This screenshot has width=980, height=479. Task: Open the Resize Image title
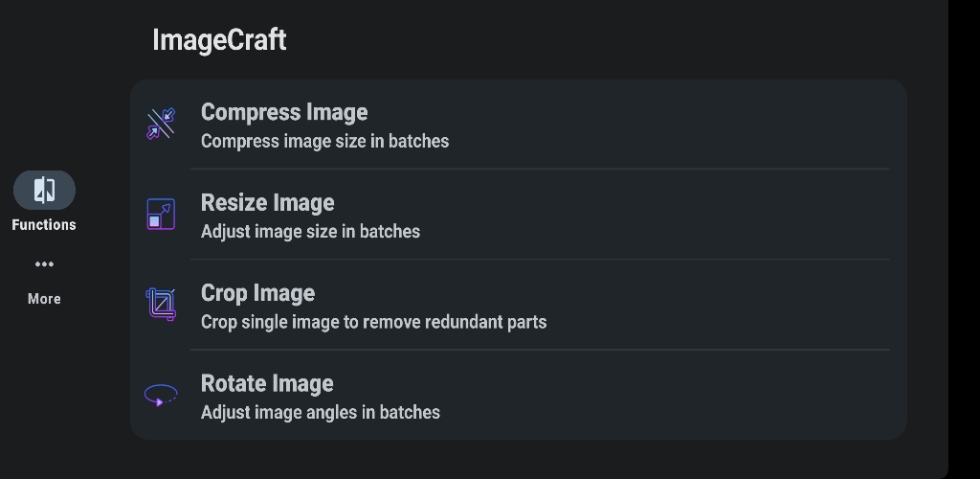point(268,202)
